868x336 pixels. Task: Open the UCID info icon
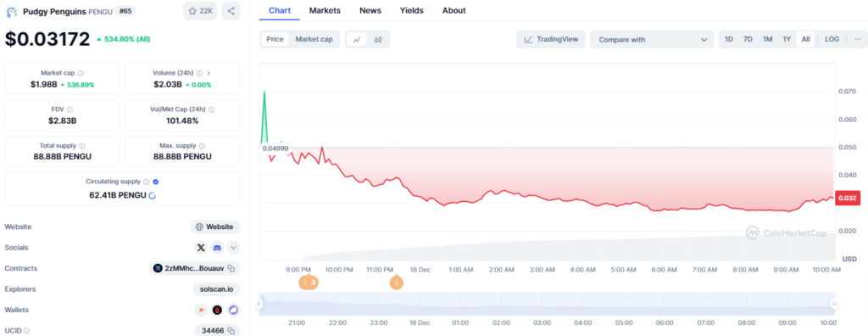[26, 330]
